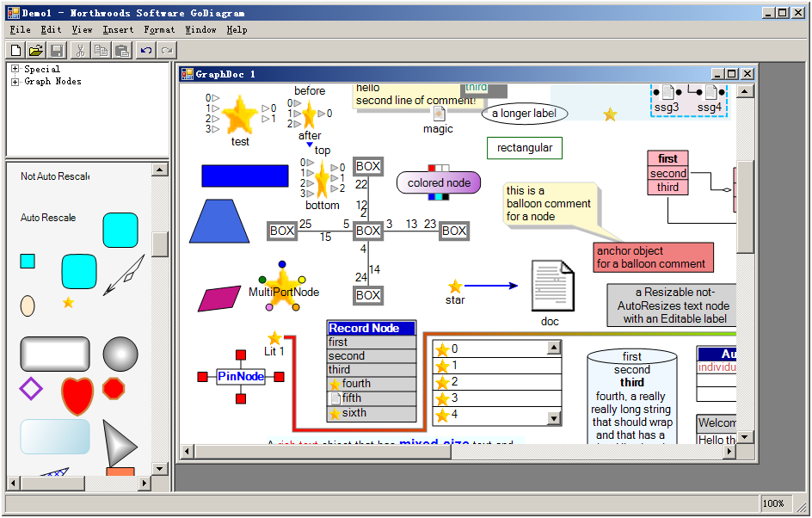The width and height of the screenshot is (812, 518).
Task: Pick the arrow pointer shape in palette
Action: pos(124,274)
